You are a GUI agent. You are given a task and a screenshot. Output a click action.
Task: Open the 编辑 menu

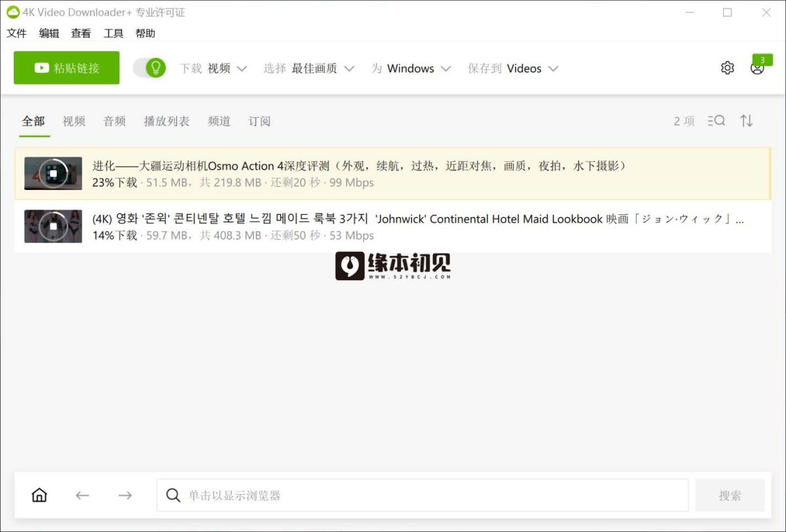49,33
